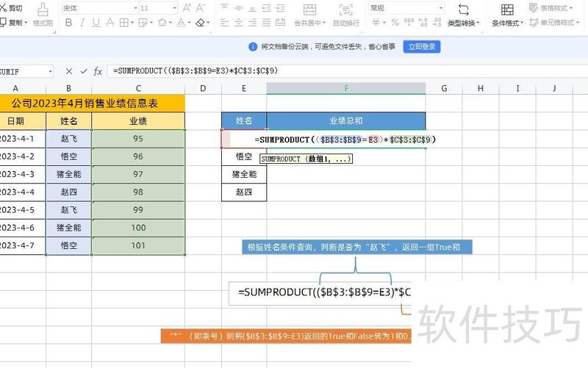Screen dimensions: 588x368
Task: Open the Type Conversion (类型转换) menu
Action: [x=464, y=15]
